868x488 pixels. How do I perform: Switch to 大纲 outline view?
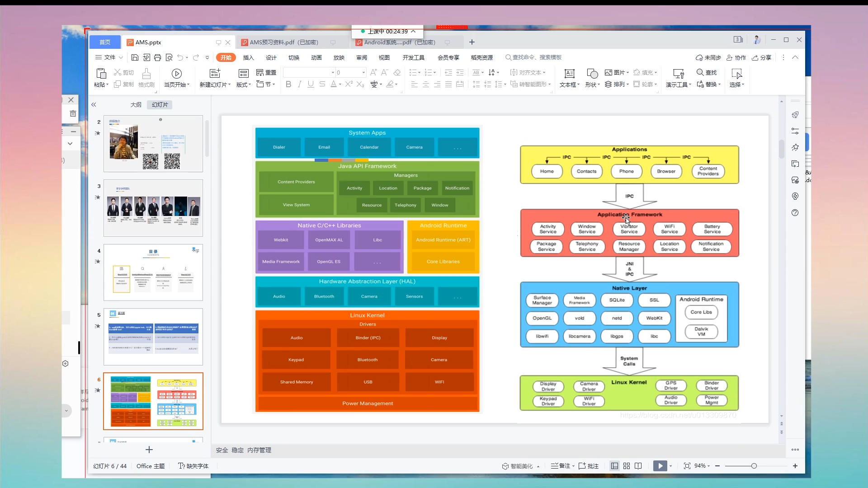pyautogui.click(x=136, y=104)
